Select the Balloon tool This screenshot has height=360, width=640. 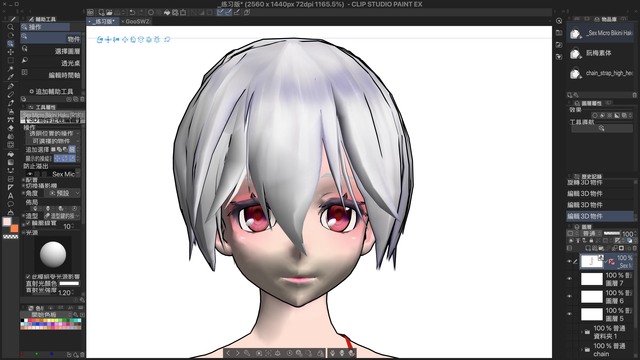pyautogui.click(x=11, y=204)
